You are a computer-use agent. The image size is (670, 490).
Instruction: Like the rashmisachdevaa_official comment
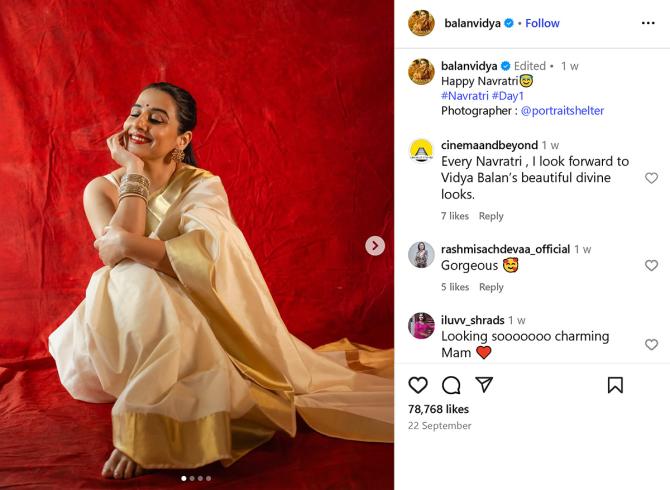pyautogui.click(x=651, y=266)
